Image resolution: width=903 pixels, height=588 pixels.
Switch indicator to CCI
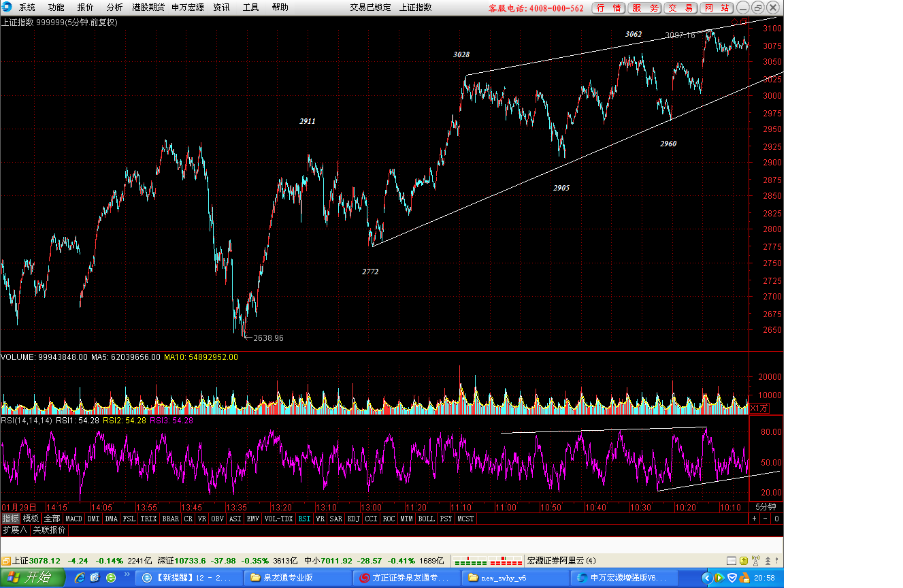[x=371, y=519]
